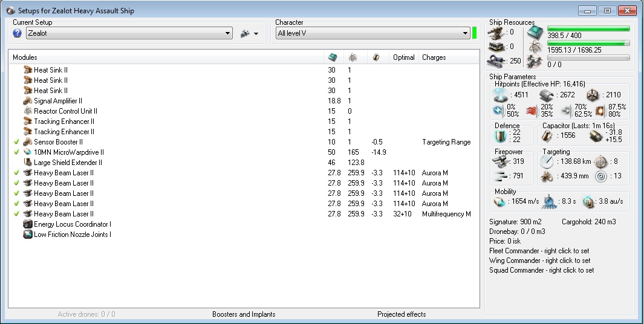Click the powergrid usage bar above 1595.13 / 1696.25

point(588,43)
